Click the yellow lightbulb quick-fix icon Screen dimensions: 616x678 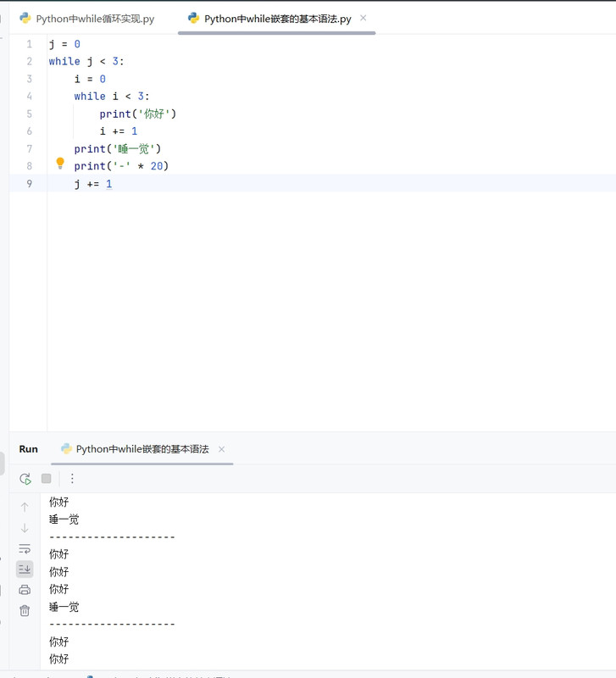tap(60, 163)
